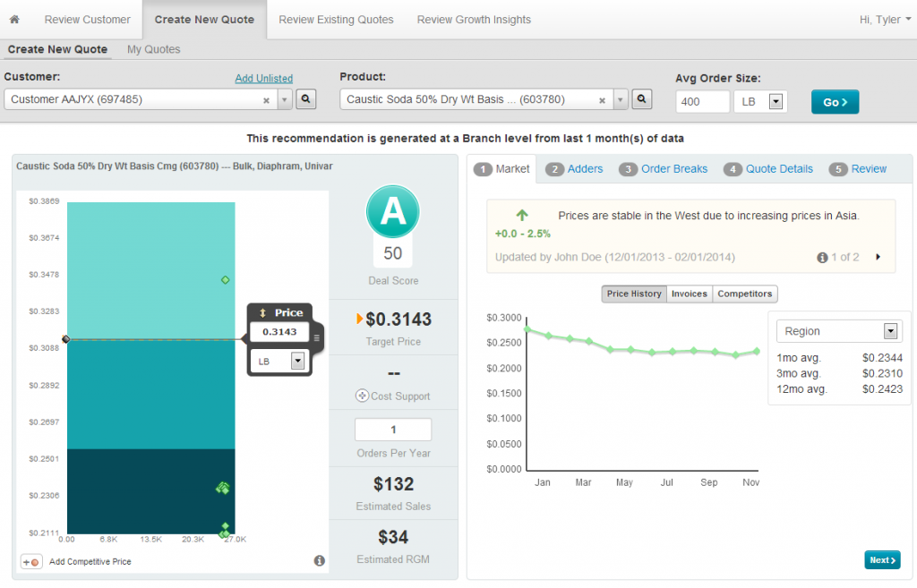Open the info icon below the price chart
Screen dimensions: 917x588
pyautogui.click(x=320, y=560)
